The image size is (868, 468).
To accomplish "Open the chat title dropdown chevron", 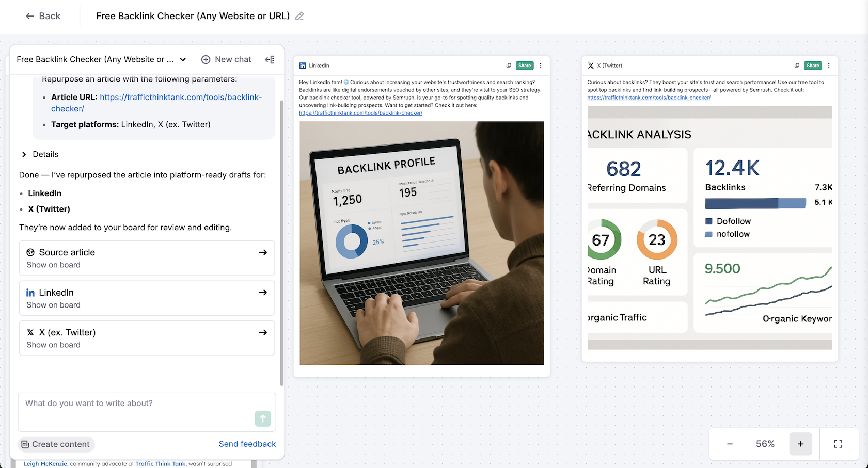I will pyautogui.click(x=183, y=59).
